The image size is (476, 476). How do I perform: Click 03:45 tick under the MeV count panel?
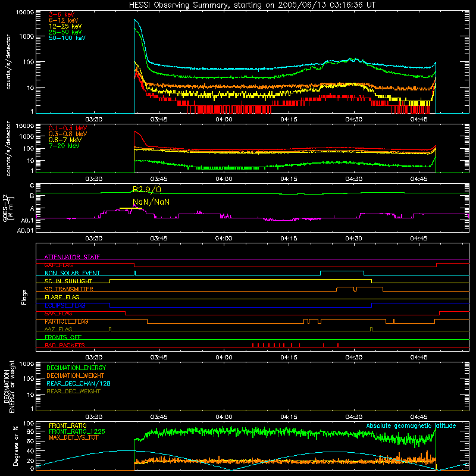click(159, 179)
